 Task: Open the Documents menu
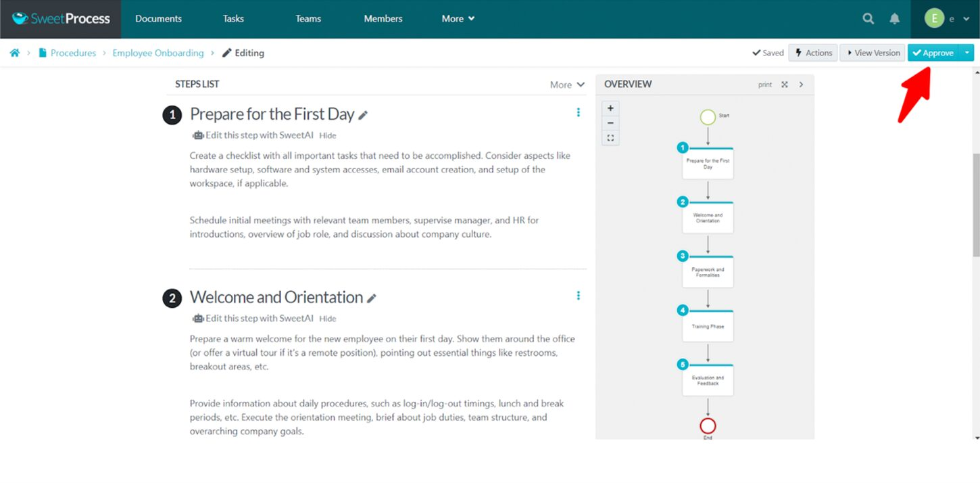[x=158, y=19]
